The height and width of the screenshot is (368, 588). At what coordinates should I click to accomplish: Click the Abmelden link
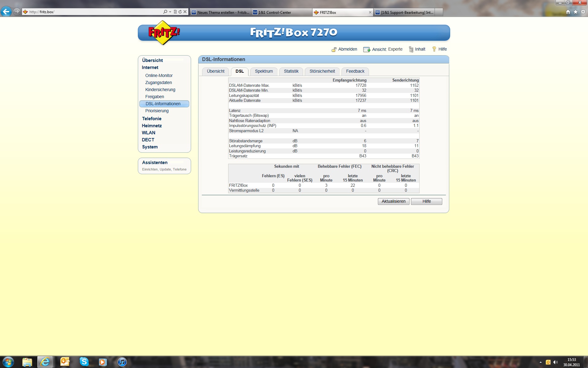[x=348, y=49]
